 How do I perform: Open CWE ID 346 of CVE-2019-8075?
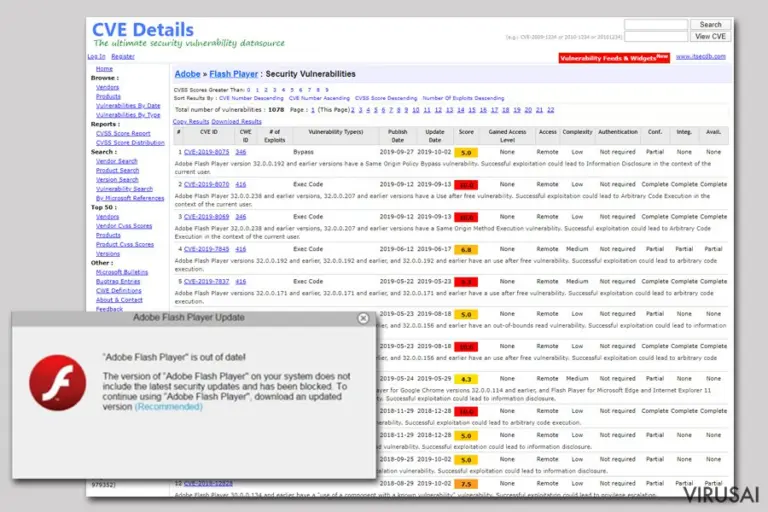(x=240, y=152)
